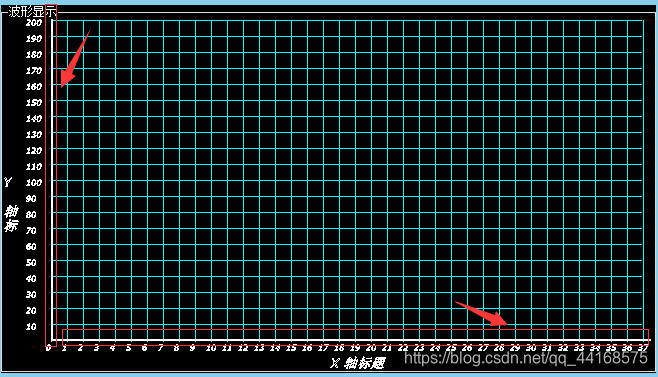Viewport: 658px width, 377px height.
Task: Click Y-axis tick label 140
Action: 34,118
